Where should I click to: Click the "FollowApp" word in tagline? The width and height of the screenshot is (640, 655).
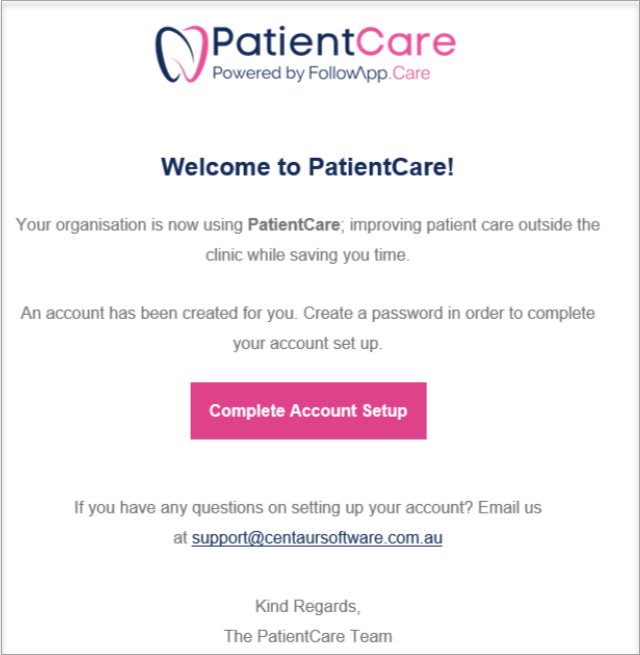point(348,74)
